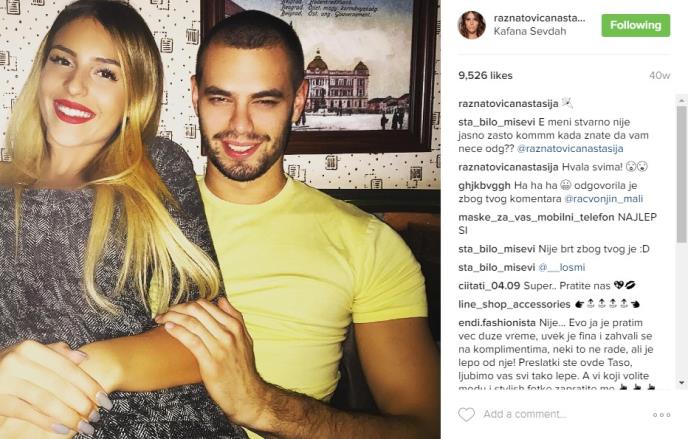The image size is (688, 439).
Task: Click the comments scrollbar thumb
Action: click(x=681, y=174)
